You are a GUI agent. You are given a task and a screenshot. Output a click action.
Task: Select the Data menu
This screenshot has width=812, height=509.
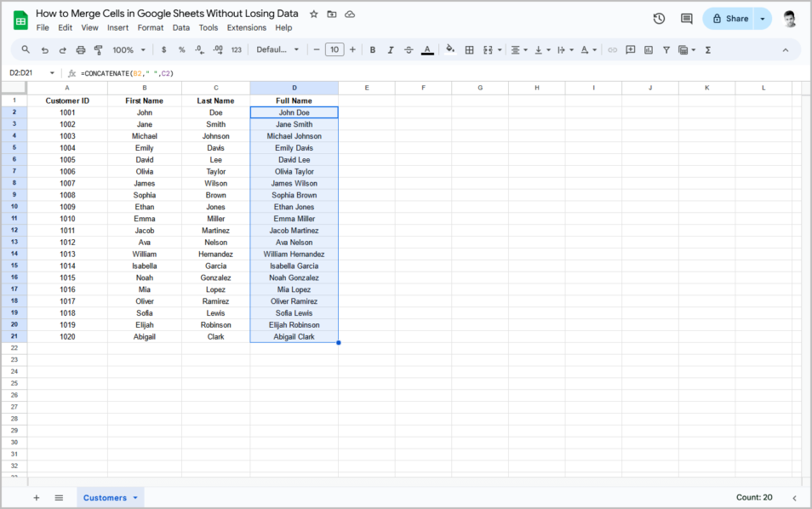(180, 27)
